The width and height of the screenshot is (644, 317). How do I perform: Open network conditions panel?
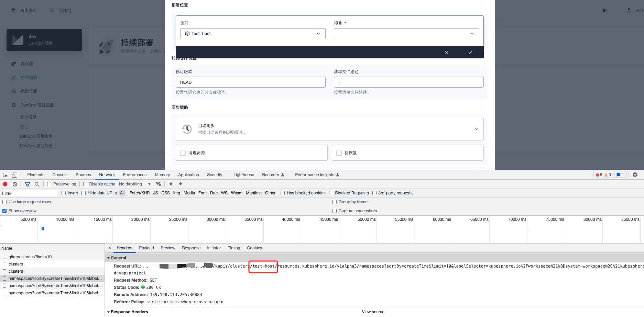(x=159, y=184)
